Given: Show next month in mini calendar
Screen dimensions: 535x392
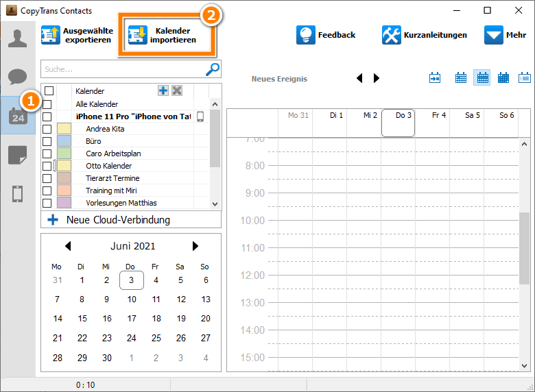Looking at the screenshot, I should [195, 246].
